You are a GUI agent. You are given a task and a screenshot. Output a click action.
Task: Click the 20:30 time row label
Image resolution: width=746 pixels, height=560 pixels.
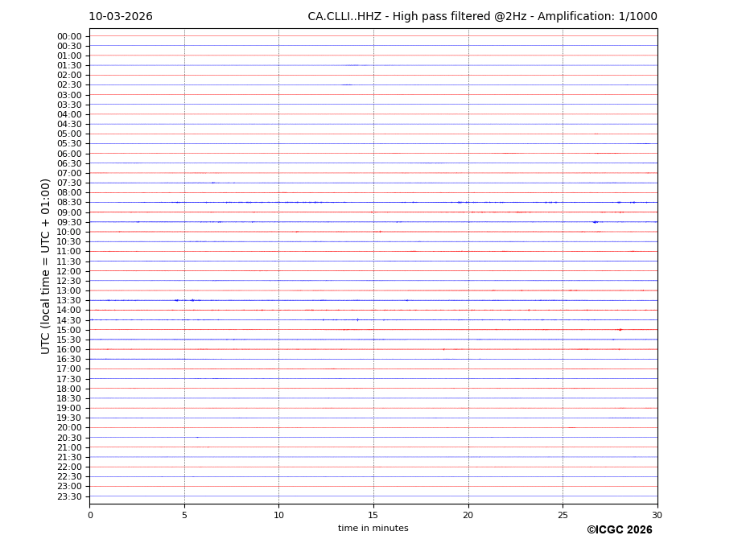69,438
